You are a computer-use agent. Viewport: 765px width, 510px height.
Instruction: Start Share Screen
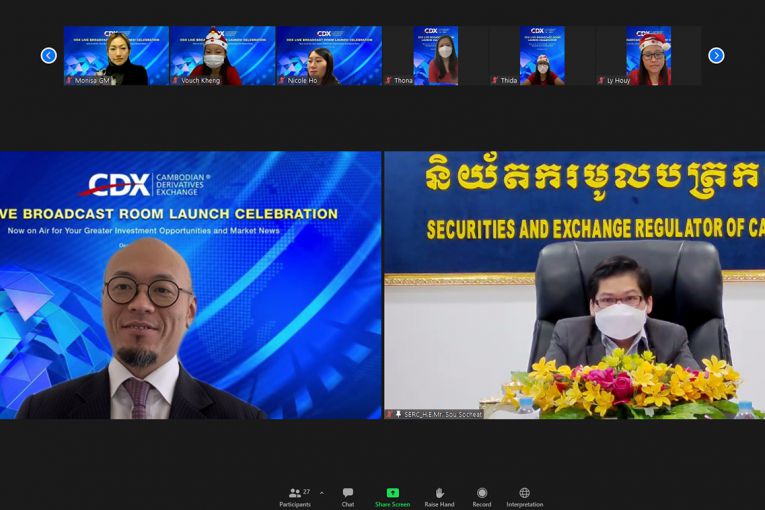(392, 497)
